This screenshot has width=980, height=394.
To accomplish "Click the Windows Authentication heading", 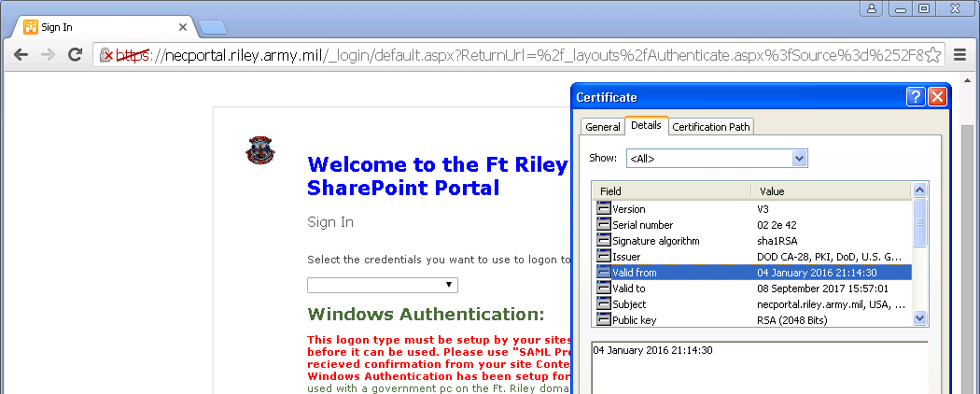I will click(427, 314).
